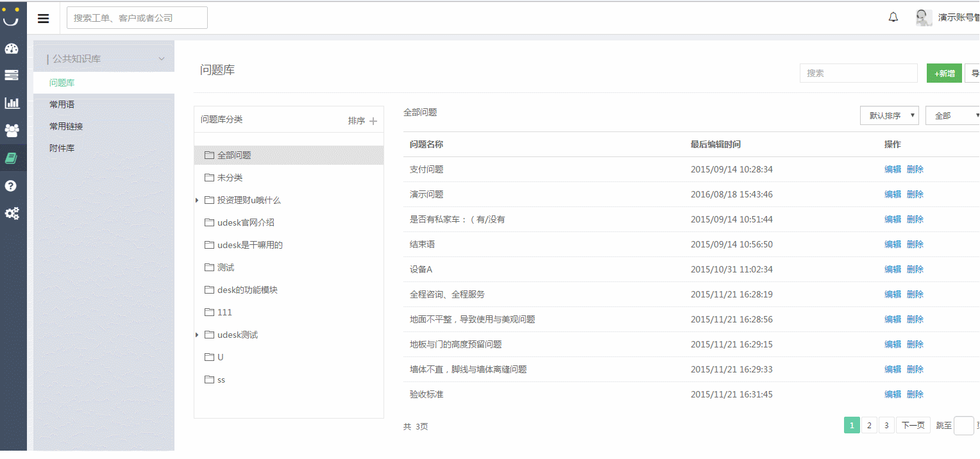Click the notification bell icon
Screen dimensions: 980x459
click(x=893, y=17)
